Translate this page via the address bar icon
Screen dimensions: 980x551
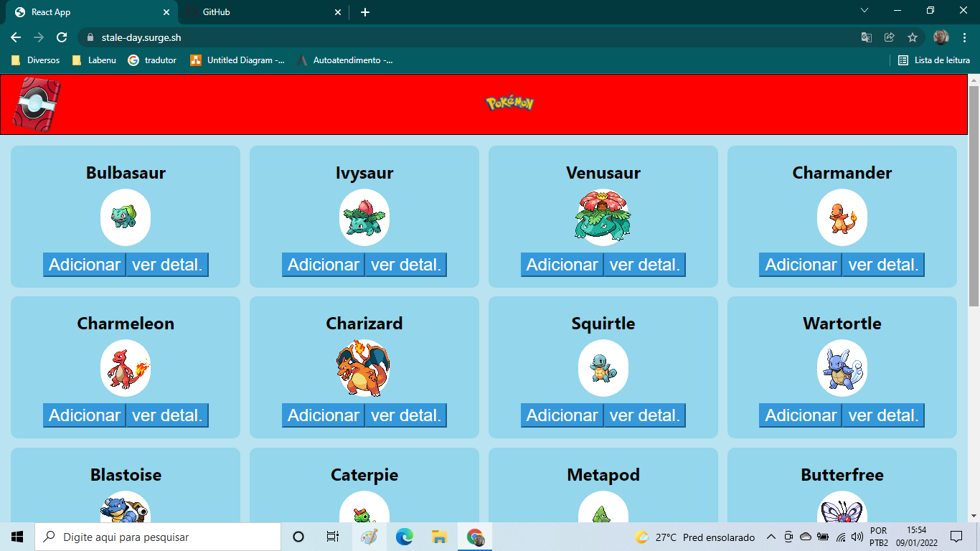[867, 37]
